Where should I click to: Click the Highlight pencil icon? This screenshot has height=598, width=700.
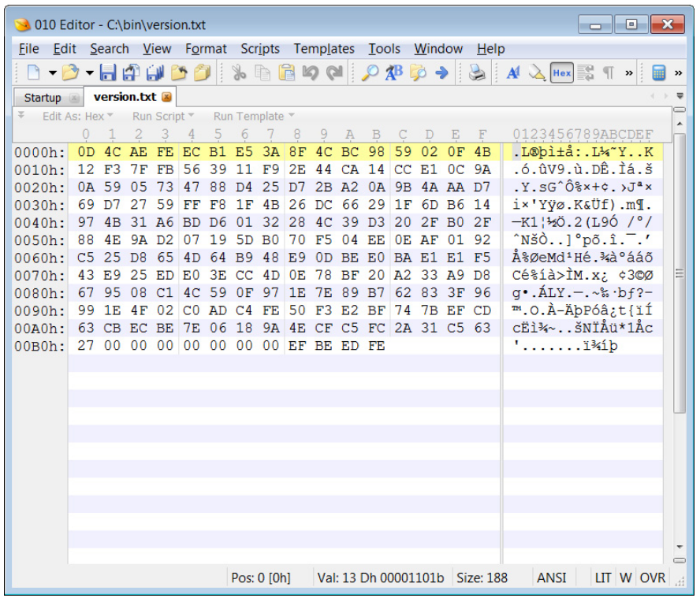(537, 72)
